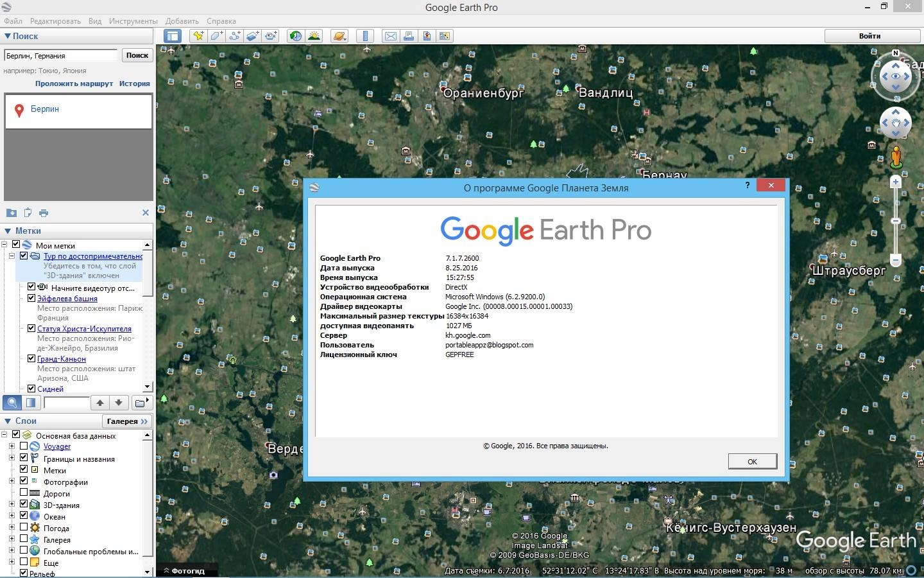Expand the Океан layer node
924x578 pixels.
point(12,515)
